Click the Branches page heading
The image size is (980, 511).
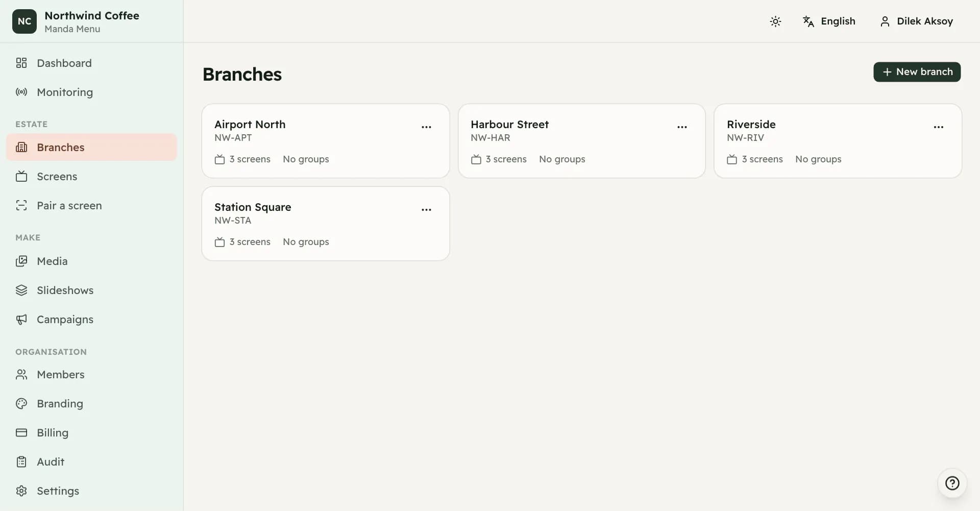click(x=242, y=75)
